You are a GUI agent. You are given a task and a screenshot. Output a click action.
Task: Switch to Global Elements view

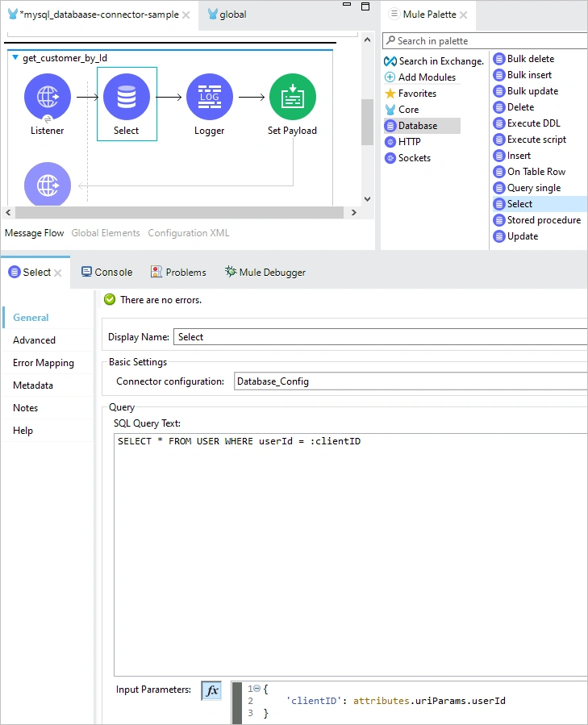(106, 233)
